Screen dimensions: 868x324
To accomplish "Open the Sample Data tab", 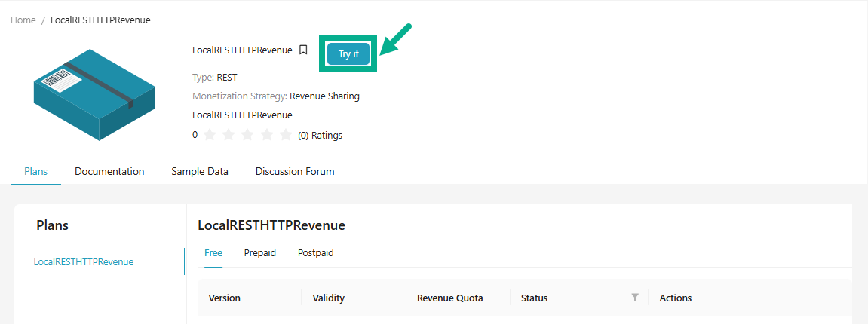I will coord(200,172).
